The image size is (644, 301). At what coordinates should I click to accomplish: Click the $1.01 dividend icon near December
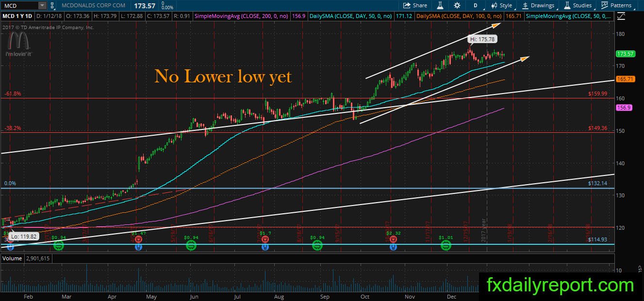point(446,246)
